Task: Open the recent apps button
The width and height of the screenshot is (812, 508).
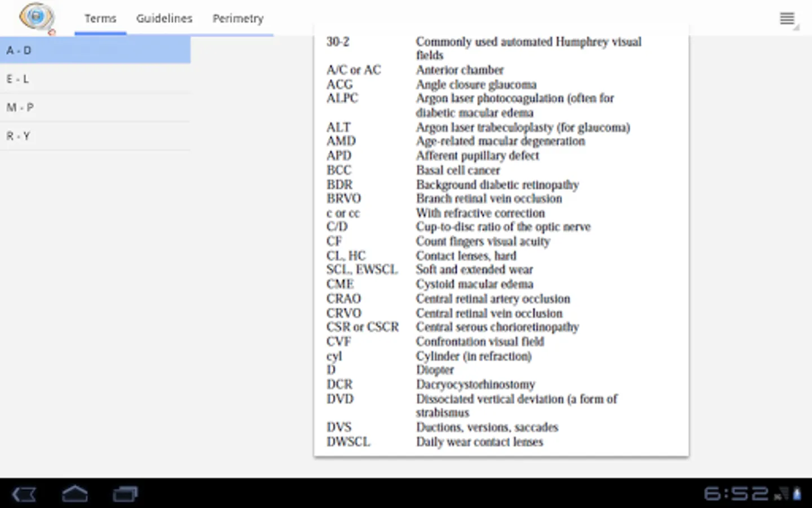Action: click(125, 494)
